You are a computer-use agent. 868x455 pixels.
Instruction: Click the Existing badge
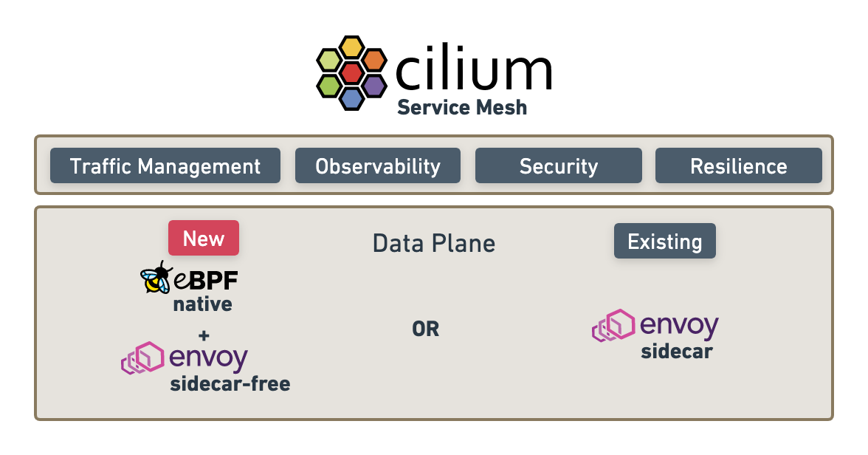point(665,241)
